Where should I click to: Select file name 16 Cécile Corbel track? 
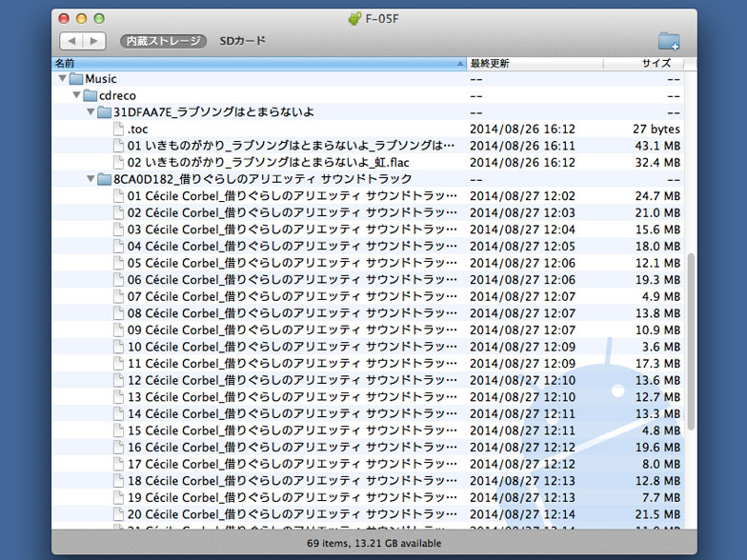292,448
